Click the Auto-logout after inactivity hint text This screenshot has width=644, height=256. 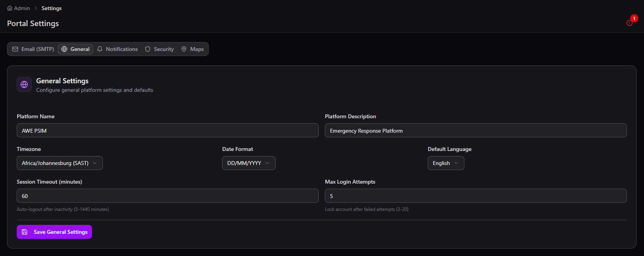[x=63, y=209]
